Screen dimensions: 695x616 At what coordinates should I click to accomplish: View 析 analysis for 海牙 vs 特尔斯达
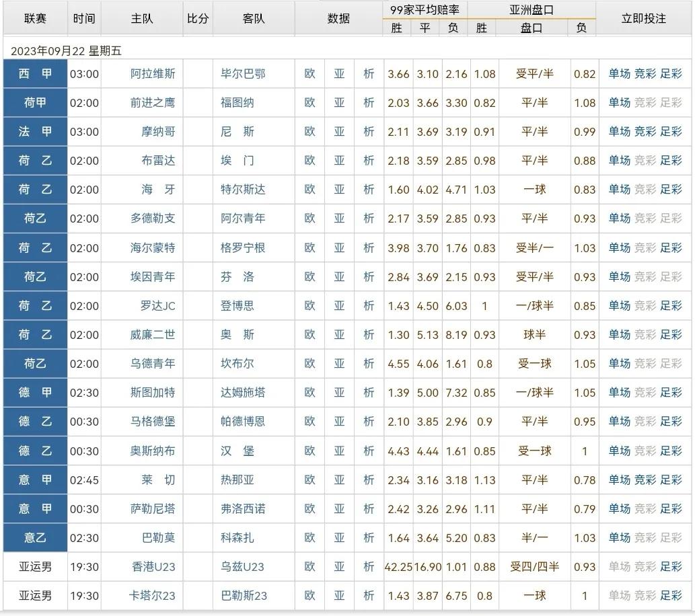tap(368, 190)
